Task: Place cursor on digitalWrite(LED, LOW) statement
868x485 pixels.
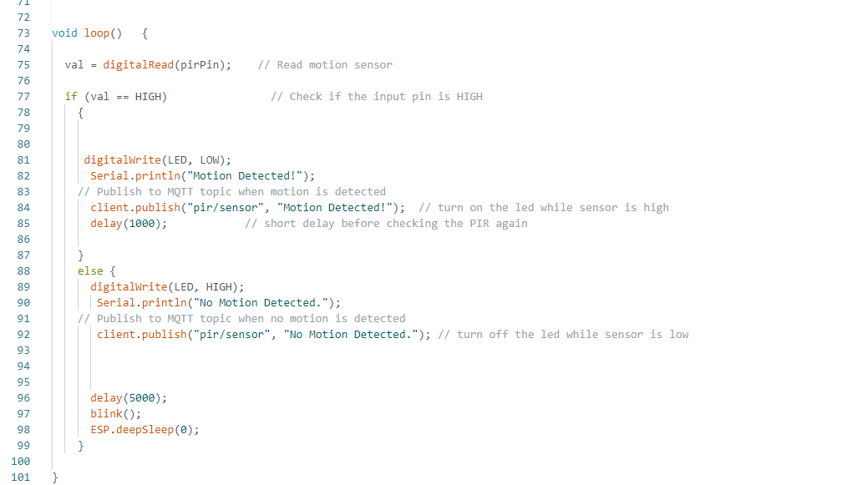Action: [157, 160]
